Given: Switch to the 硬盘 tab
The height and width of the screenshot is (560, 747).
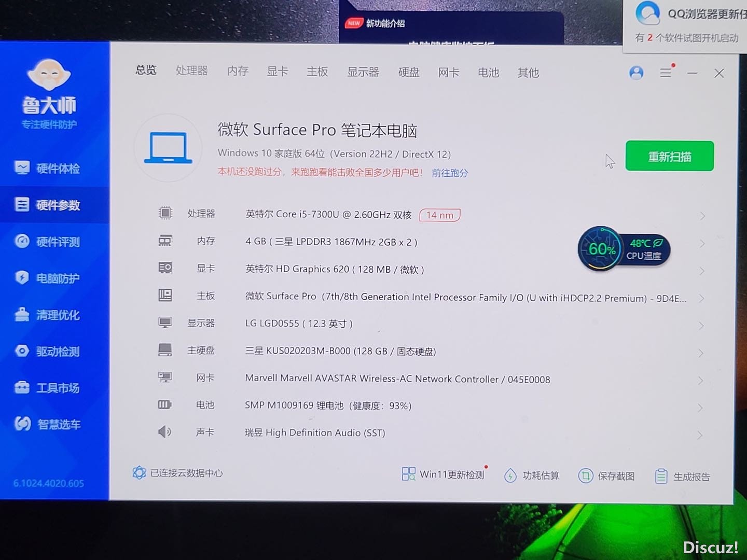Looking at the screenshot, I should tap(409, 72).
